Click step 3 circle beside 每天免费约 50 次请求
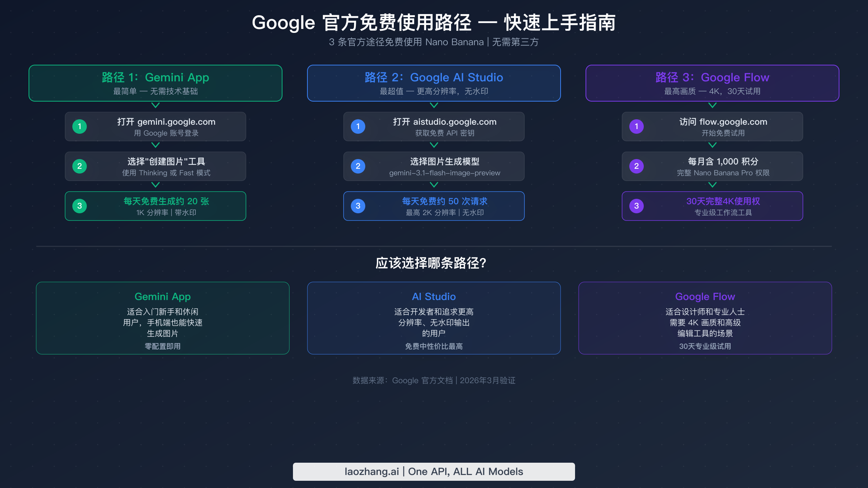868x488 pixels. pyautogui.click(x=358, y=206)
